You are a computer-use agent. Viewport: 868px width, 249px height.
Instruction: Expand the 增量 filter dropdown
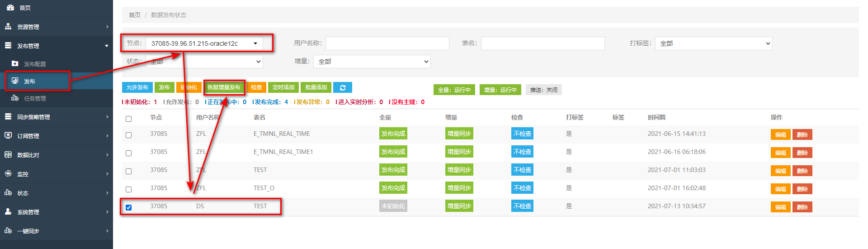coord(372,62)
